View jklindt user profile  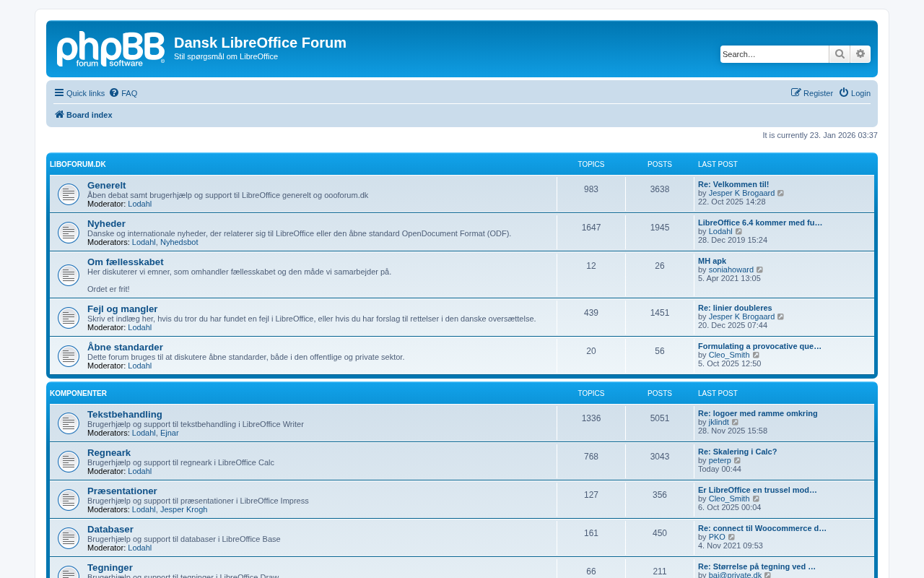coord(719,422)
